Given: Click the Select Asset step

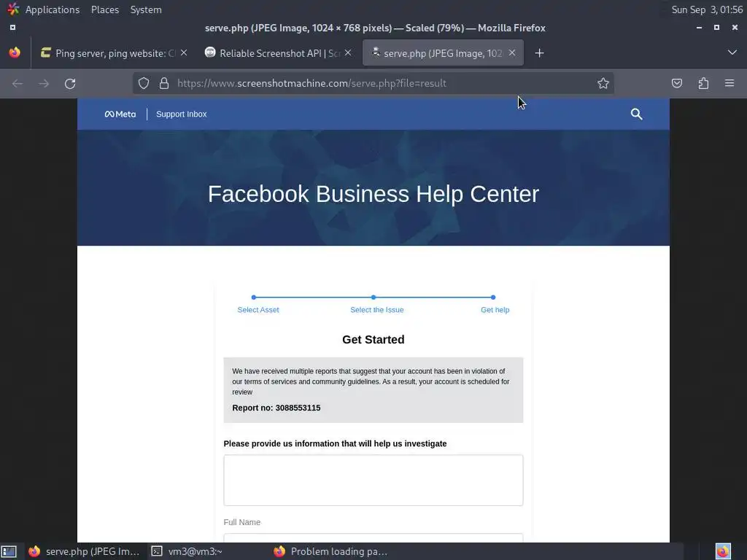Looking at the screenshot, I should click(x=258, y=310).
